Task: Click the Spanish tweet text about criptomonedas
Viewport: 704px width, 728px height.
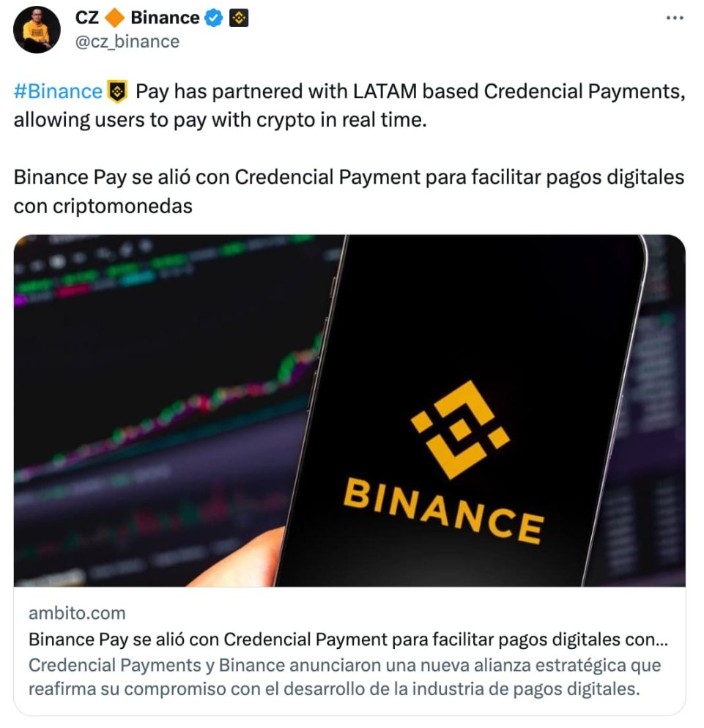Action: click(349, 191)
